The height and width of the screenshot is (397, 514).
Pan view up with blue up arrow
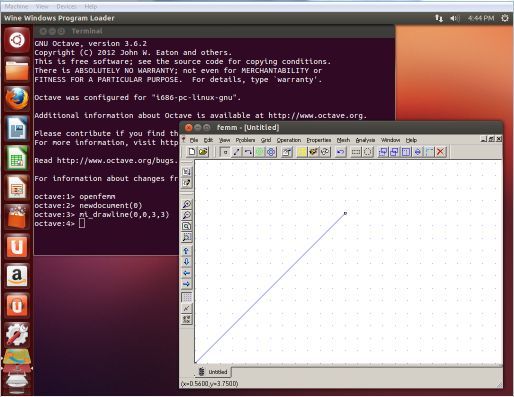(187, 250)
